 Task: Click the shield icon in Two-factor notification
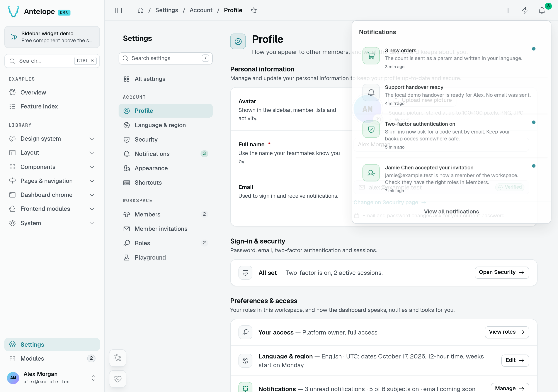371,129
